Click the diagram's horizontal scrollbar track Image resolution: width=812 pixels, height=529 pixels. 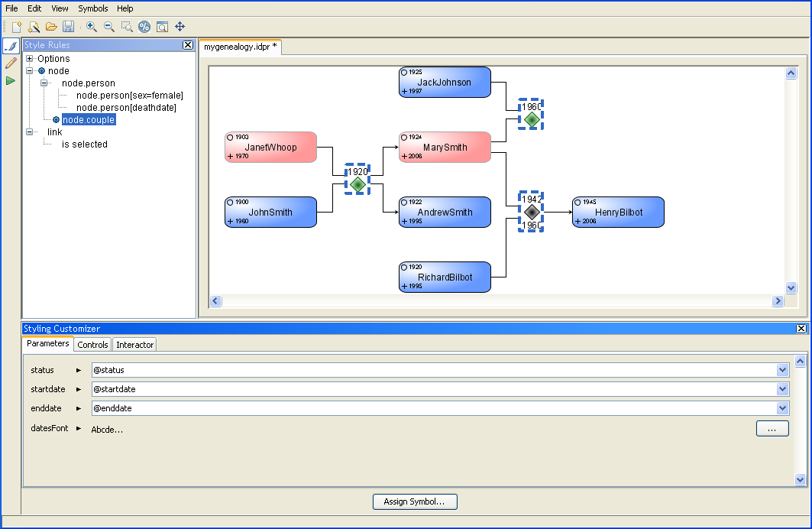point(497,301)
